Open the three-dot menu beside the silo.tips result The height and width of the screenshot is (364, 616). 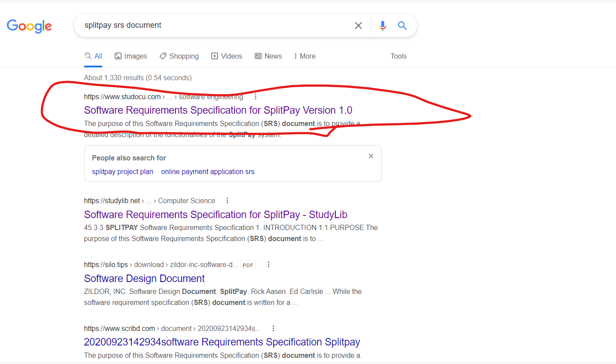[x=268, y=264]
